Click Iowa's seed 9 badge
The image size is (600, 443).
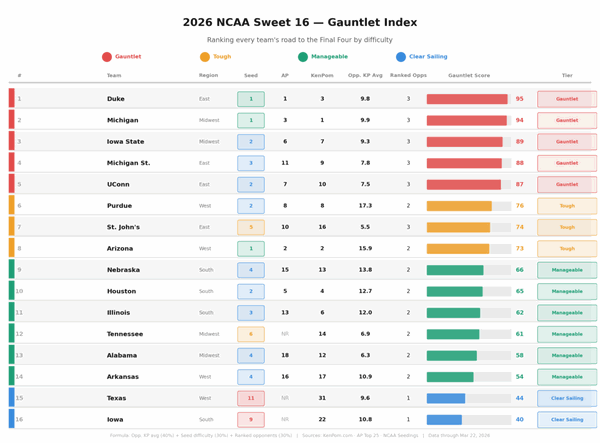point(251,420)
